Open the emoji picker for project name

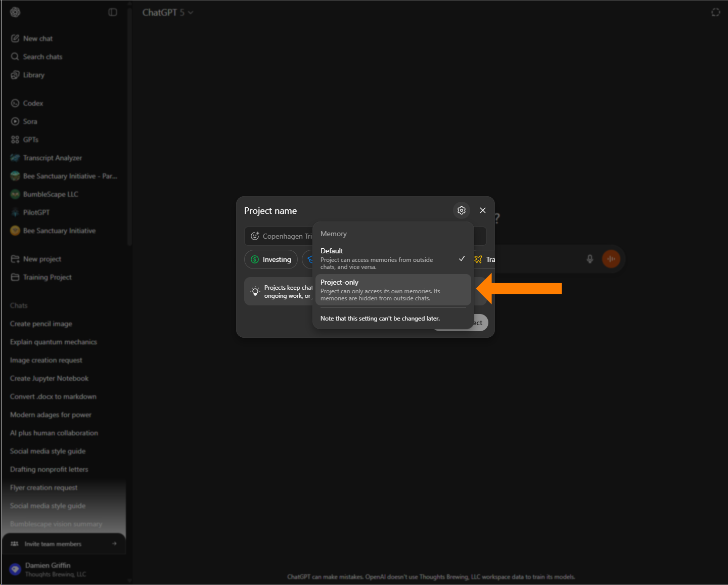[x=255, y=236]
